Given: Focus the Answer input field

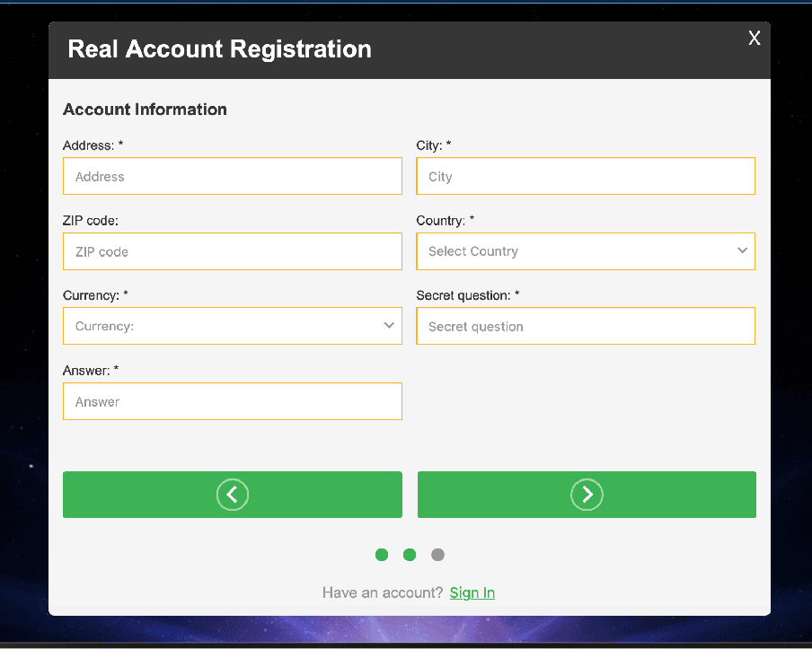Looking at the screenshot, I should [233, 401].
